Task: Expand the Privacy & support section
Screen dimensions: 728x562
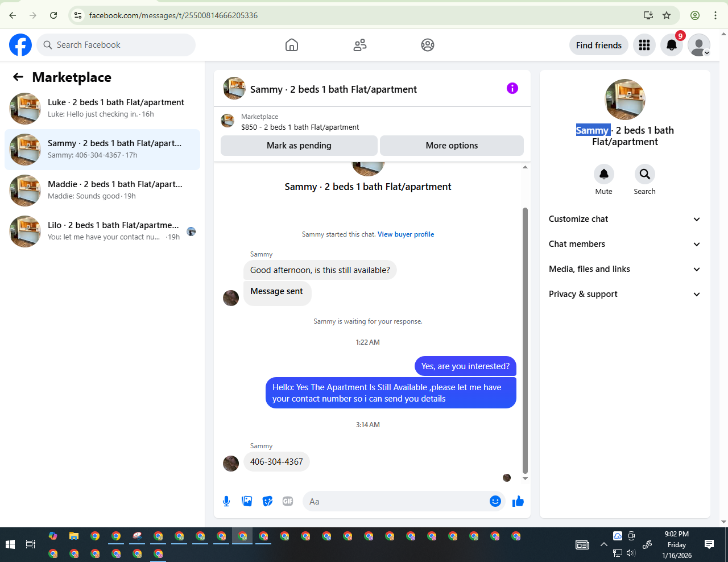Action: (x=625, y=294)
